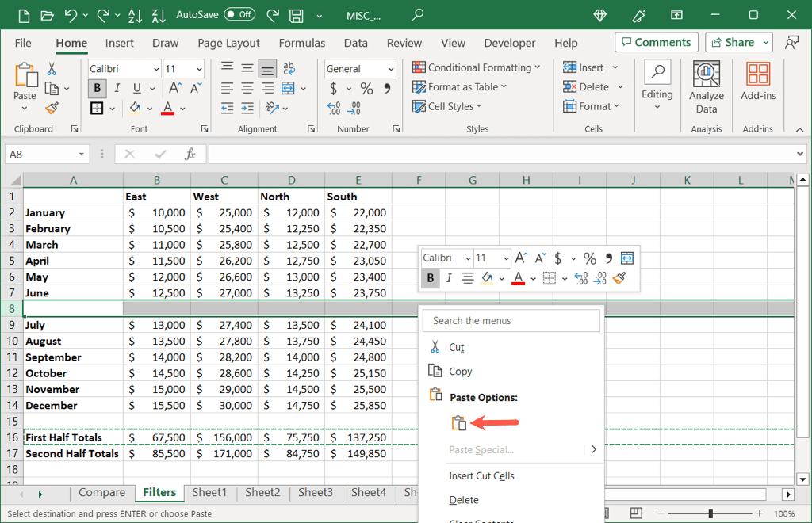Click Percent Style in the ribbon Number group

pos(366,89)
